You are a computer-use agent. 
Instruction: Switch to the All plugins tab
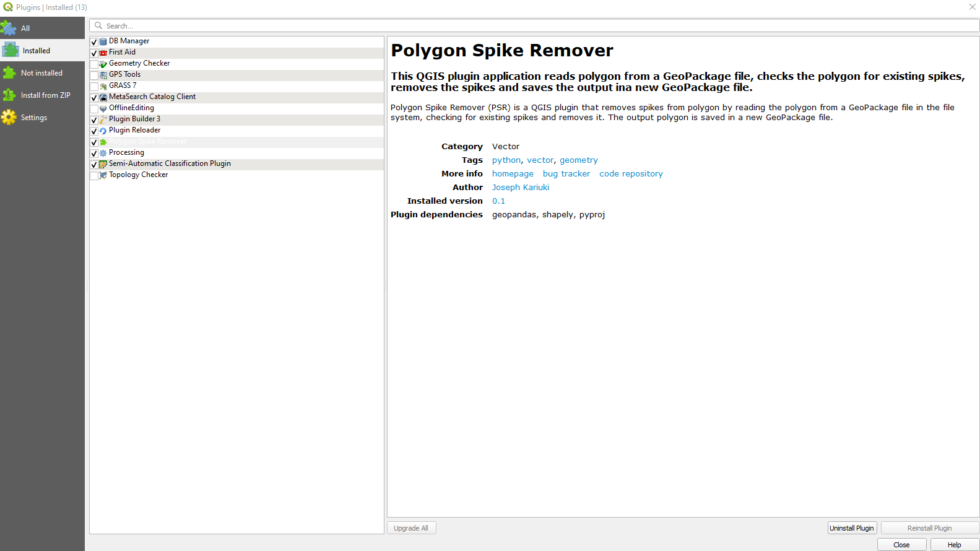(42, 28)
